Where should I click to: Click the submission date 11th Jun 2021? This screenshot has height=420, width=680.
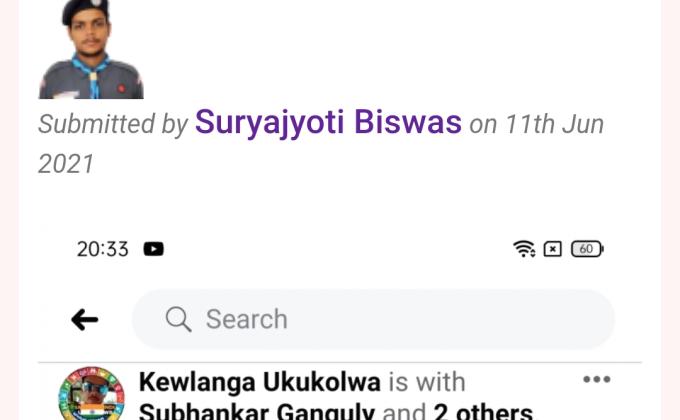(x=321, y=144)
